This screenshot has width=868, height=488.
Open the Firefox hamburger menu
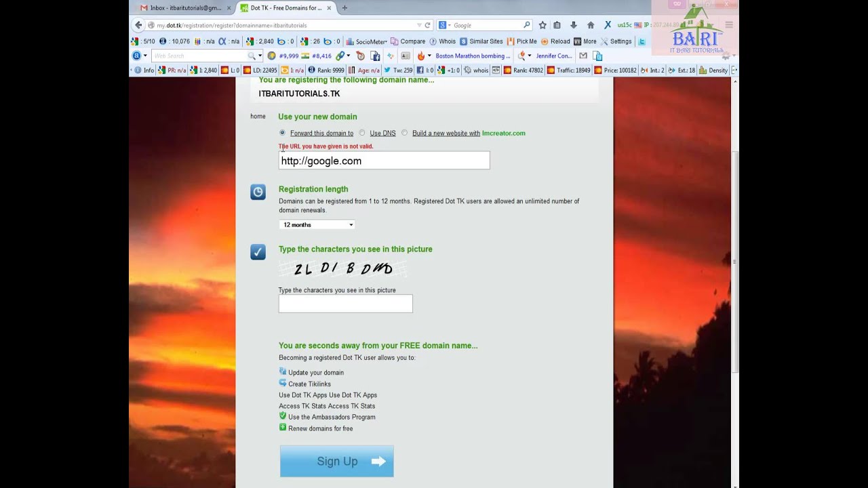click(729, 25)
